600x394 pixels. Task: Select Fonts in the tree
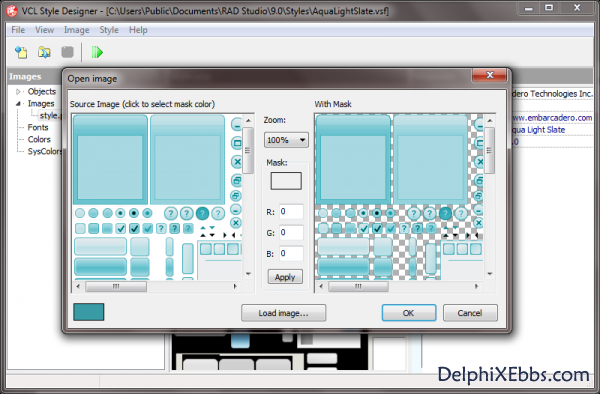38,127
